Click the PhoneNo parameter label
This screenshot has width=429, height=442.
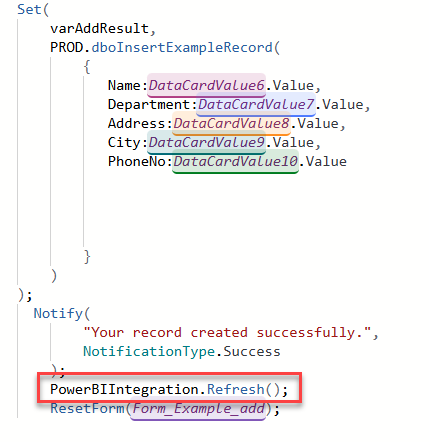coord(136,161)
